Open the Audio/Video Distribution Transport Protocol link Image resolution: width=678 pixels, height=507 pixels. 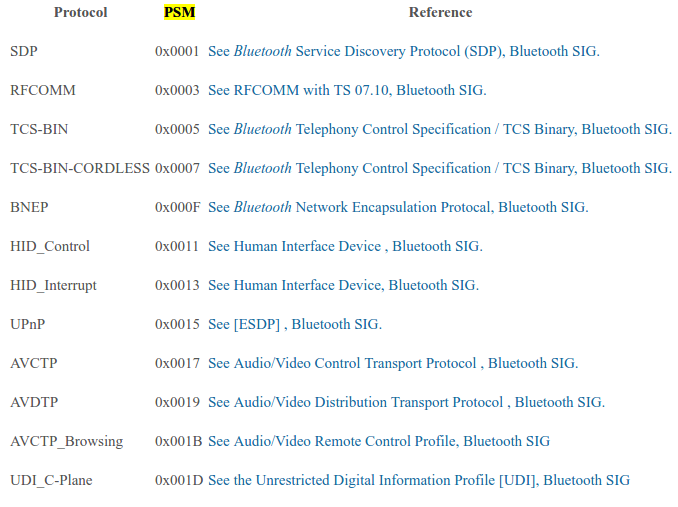click(x=406, y=402)
